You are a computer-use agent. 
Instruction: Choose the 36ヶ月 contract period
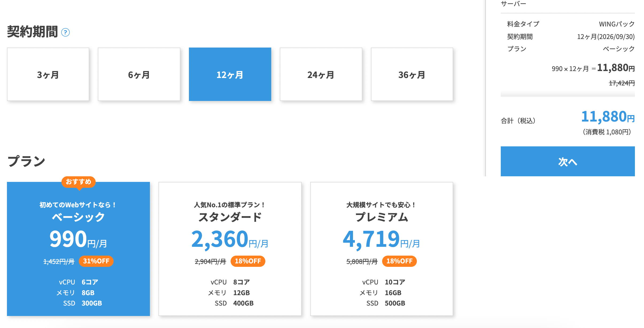tap(412, 74)
